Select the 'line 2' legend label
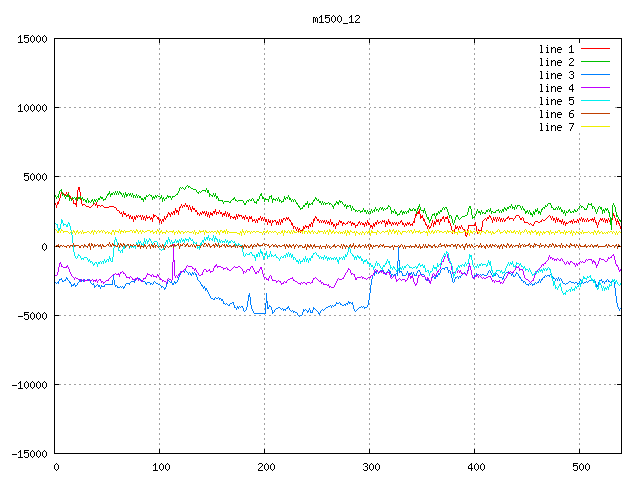This screenshot has width=640, height=480. (557, 62)
